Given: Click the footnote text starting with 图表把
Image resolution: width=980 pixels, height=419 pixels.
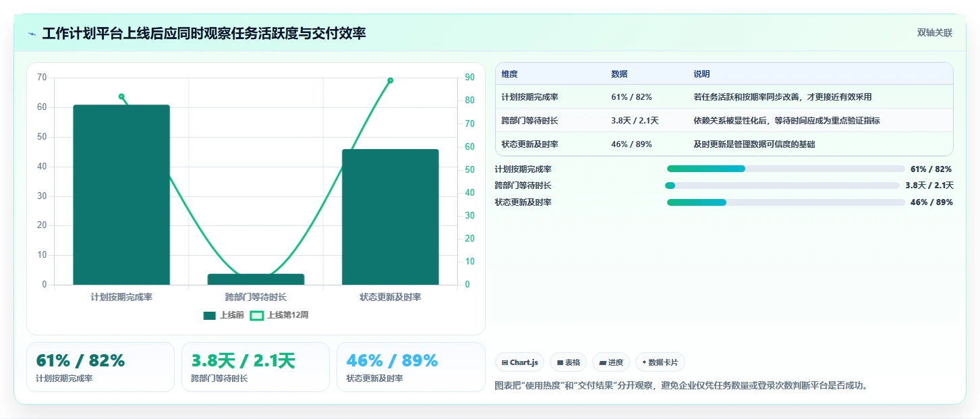Looking at the screenshot, I should click(x=681, y=386).
